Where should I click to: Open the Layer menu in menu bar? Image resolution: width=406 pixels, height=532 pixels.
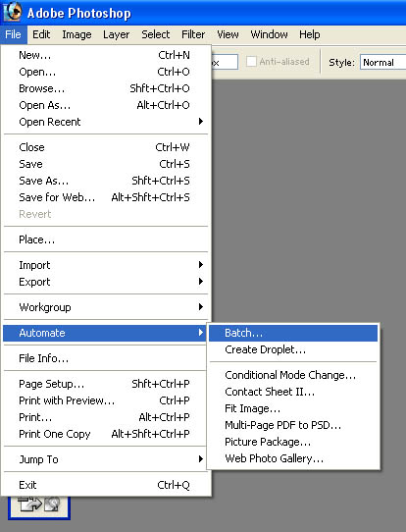click(x=117, y=34)
